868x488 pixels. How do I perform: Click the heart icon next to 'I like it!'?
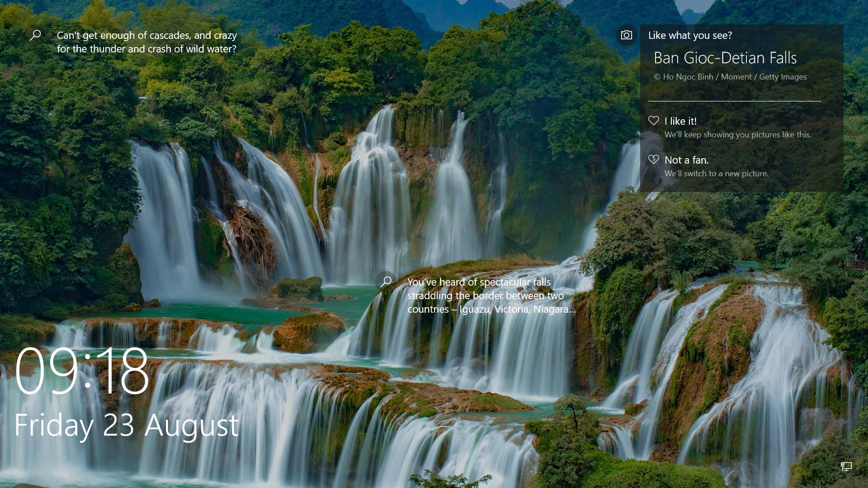[x=654, y=121]
